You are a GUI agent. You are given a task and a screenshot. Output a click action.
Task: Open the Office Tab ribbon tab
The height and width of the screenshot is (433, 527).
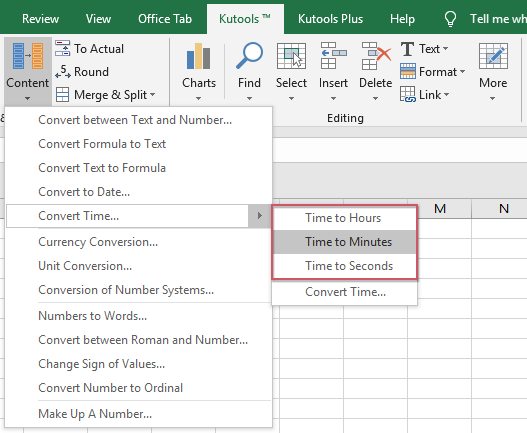[x=165, y=19]
